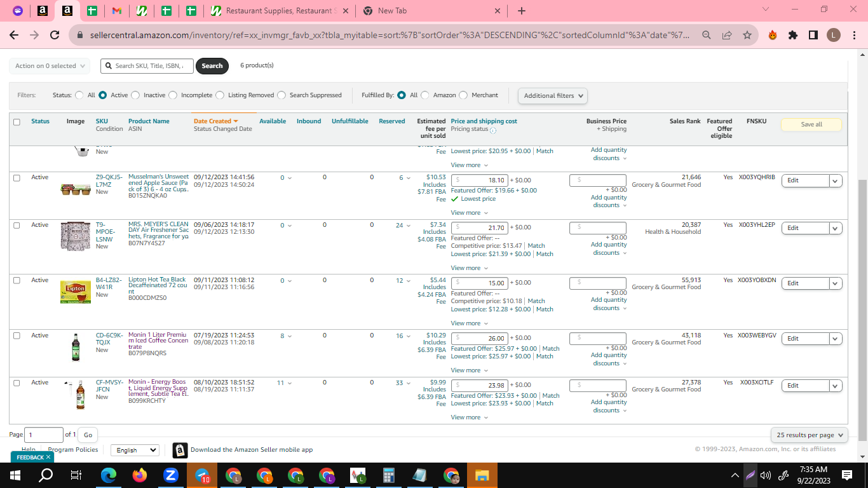Go back using the browser back arrow
868x488 pixels.
pos(14,35)
